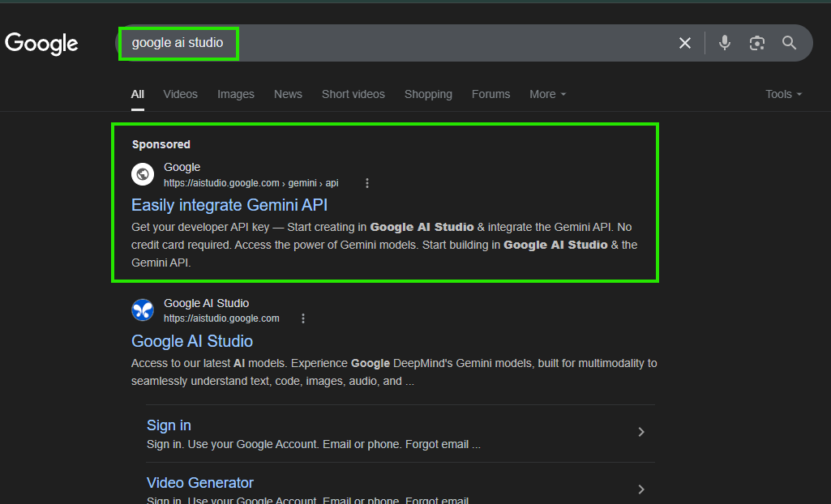Open the News results tab

(288, 94)
